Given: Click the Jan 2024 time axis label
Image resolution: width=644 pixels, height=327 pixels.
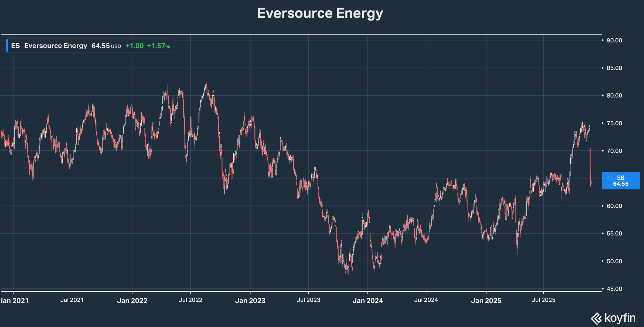Looking at the screenshot, I should [367, 301].
